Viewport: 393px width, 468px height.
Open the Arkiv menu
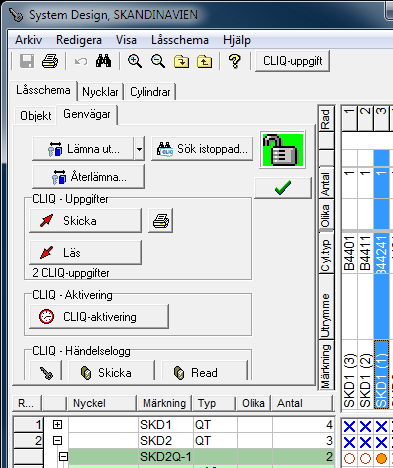(28, 40)
